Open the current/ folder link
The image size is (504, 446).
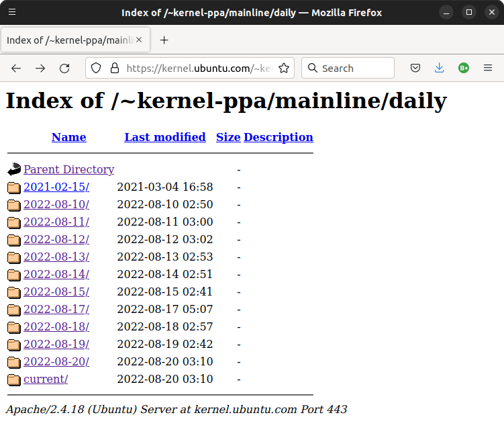(46, 379)
